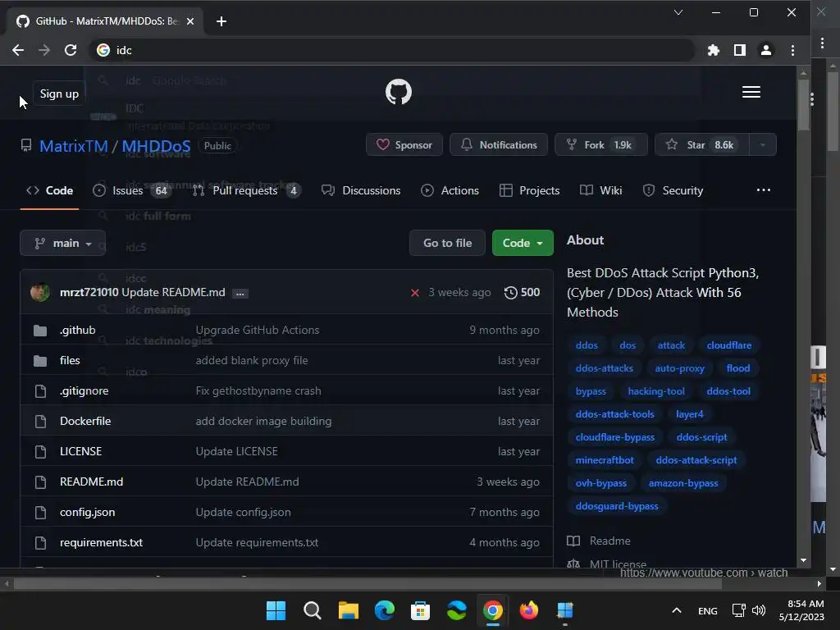Open the green Code dropdown button
The image size is (840, 630).
tap(523, 243)
